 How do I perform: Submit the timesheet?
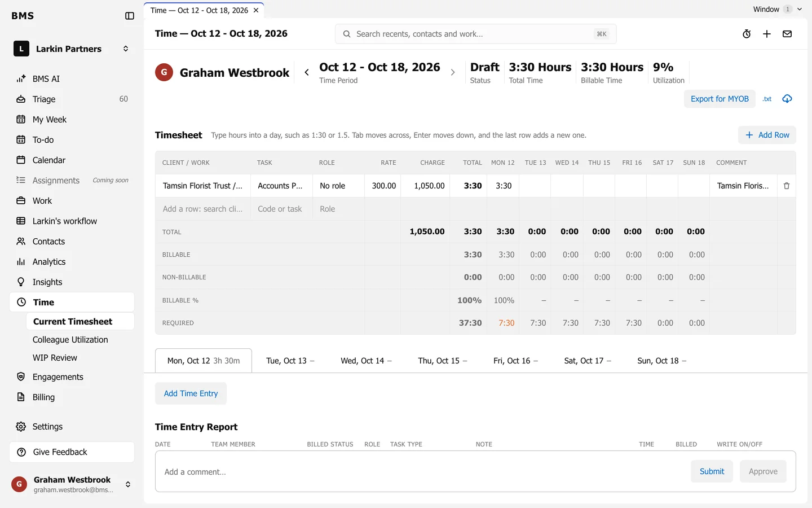click(712, 471)
